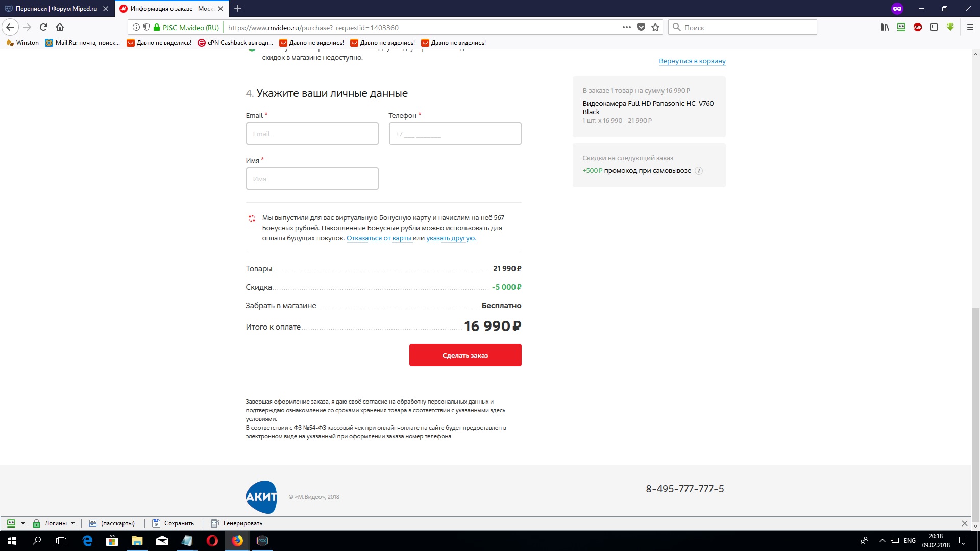The image size is (980, 551).
Task: Save page to Pocket
Action: [x=641, y=27]
